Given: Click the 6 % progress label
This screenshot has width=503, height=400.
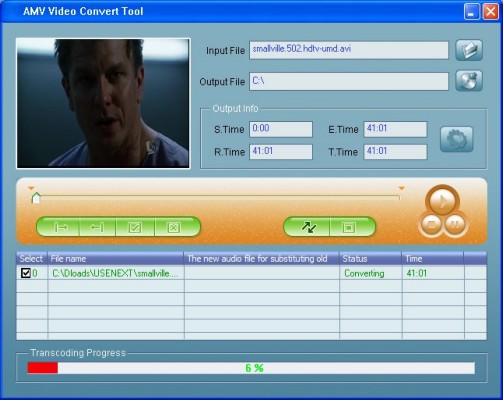Looking at the screenshot, I should 254,368.
